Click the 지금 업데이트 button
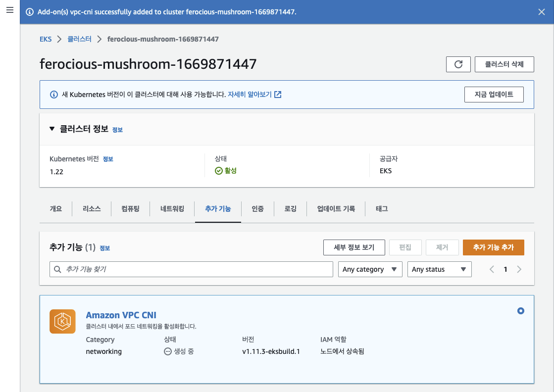The image size is (554, 392). (x=494, y=95)
